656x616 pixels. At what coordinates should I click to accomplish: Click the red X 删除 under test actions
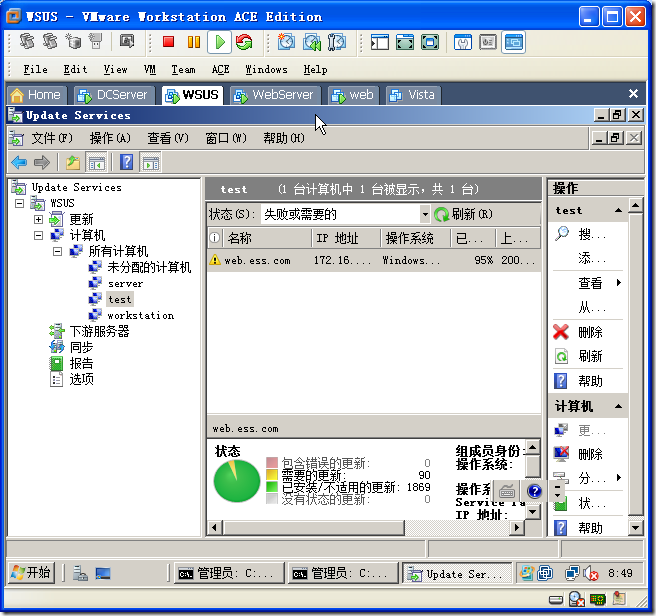[561, 332]
